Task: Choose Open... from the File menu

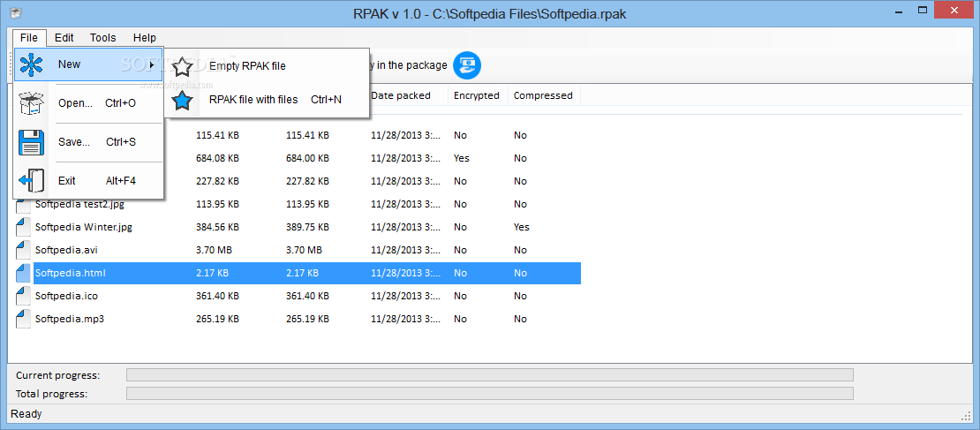Action: [x=88, y=103]
